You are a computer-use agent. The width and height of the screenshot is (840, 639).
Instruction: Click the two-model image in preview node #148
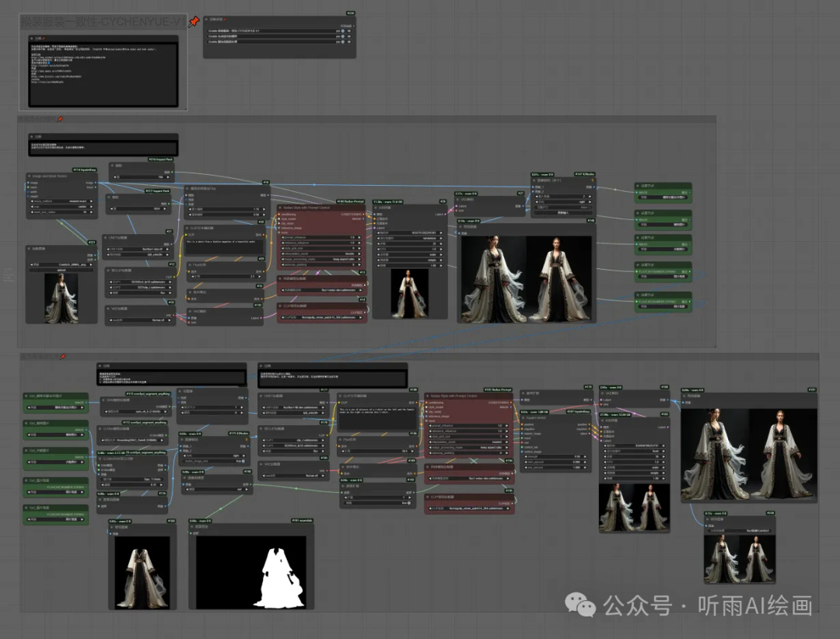click(x=526, y=278)
